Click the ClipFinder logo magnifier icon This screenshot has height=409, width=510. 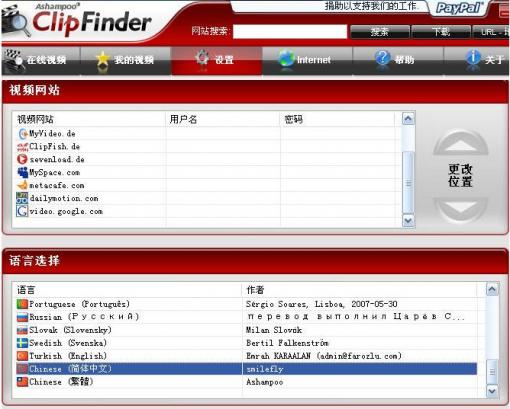pyautogui.click(x=16, y=23)
